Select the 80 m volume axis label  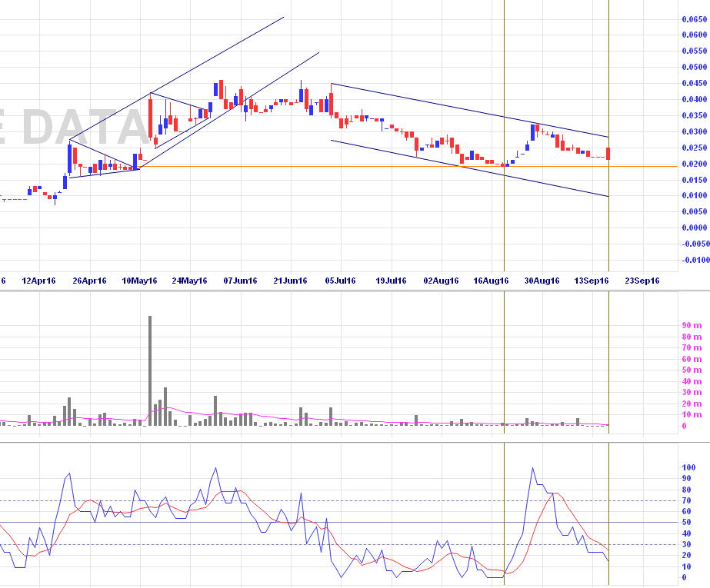[692, 337]
